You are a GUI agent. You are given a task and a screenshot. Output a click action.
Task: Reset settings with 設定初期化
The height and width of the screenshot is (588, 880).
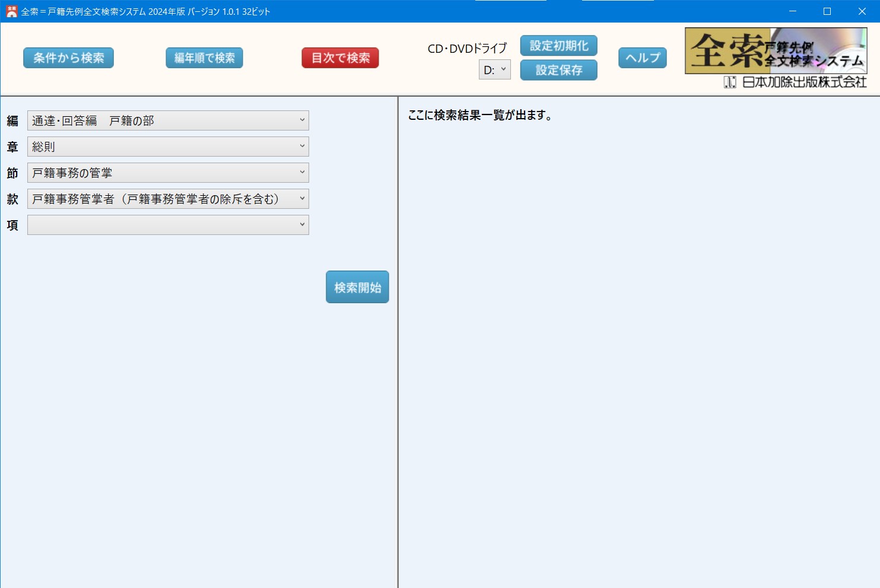[x=558, y=46]
